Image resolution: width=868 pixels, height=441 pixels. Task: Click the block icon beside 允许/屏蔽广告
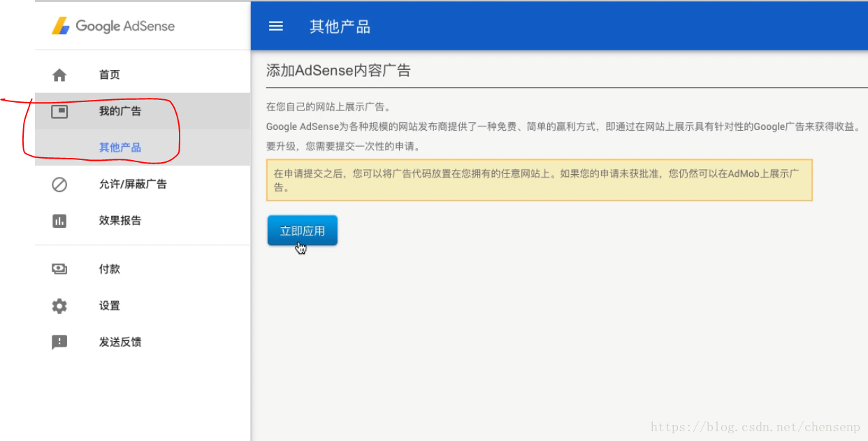click(59, 185)
